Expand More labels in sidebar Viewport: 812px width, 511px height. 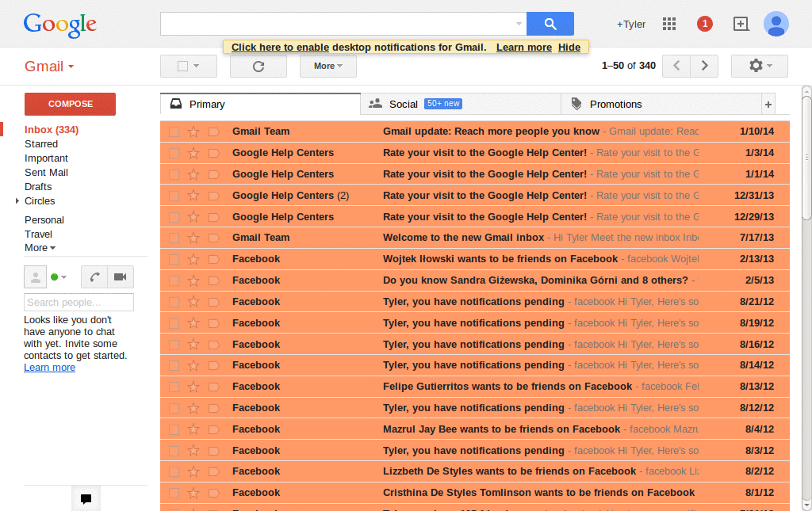(40, 248)
